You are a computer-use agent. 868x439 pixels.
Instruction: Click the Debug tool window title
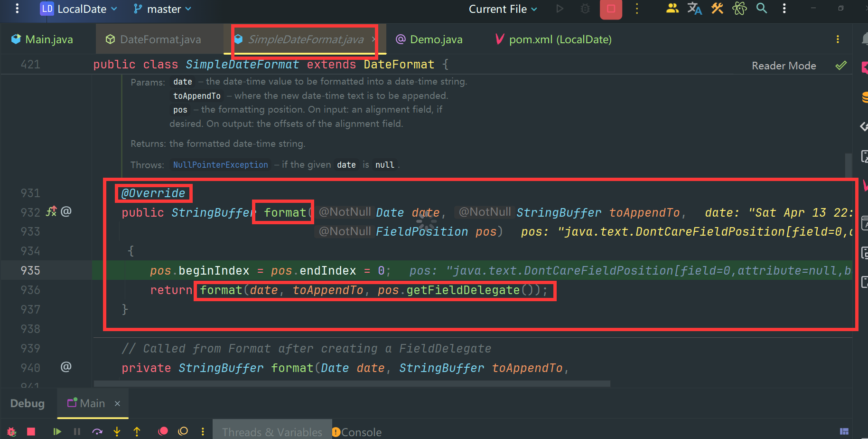(28, 403)
